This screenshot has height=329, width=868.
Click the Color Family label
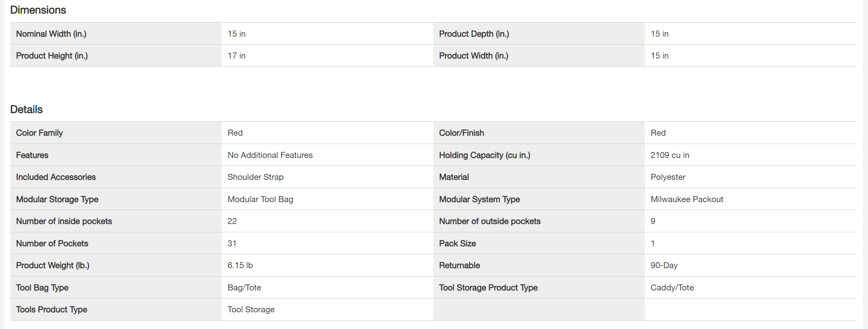pos(39,133)
